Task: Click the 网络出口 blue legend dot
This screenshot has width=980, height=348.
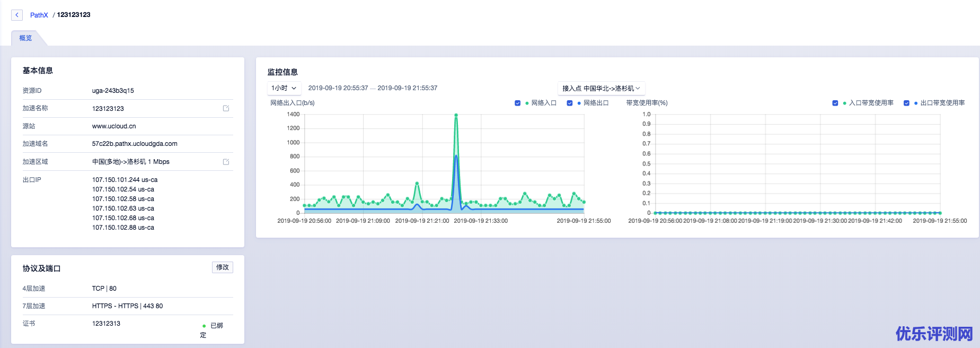Action: click(x=579, y=103)
